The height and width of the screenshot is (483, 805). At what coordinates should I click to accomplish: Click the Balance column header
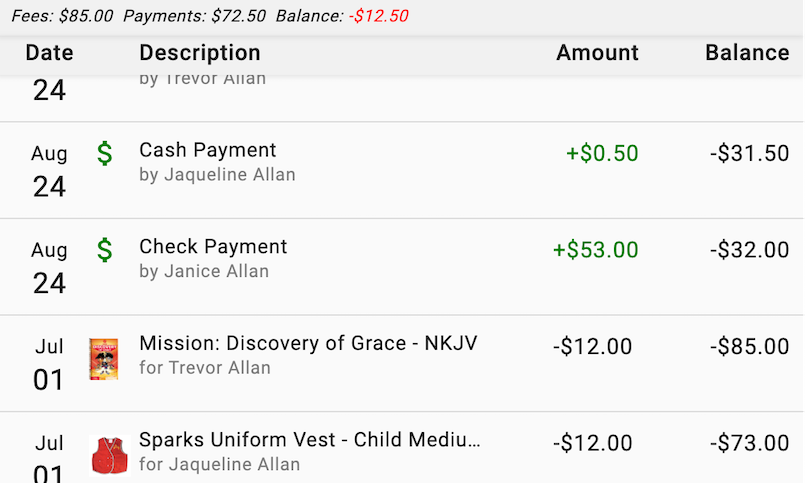747,53
